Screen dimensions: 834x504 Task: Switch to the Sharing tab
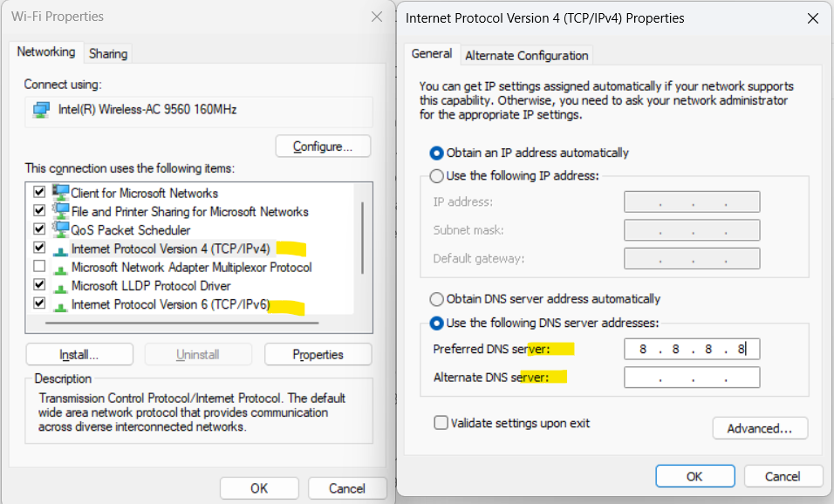pos(108,53)
